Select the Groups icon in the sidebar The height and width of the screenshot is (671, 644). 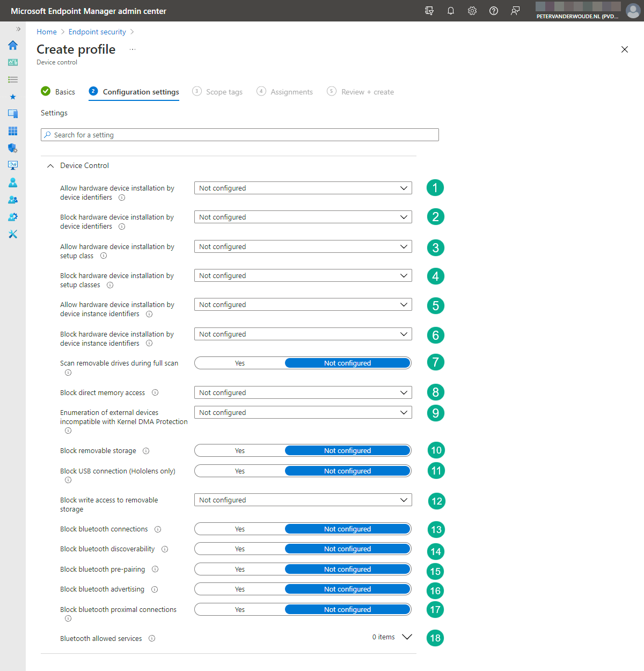tap(13, 199)
